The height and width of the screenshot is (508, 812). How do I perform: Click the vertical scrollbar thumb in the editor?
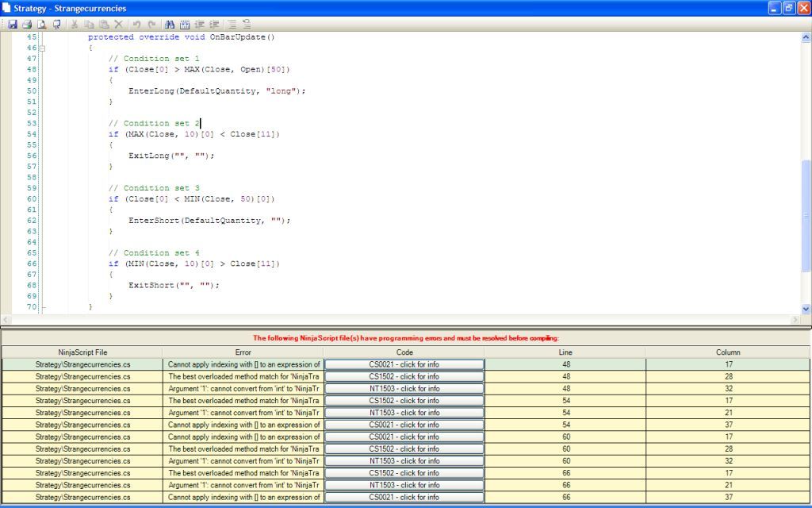[x=806, y=215]
